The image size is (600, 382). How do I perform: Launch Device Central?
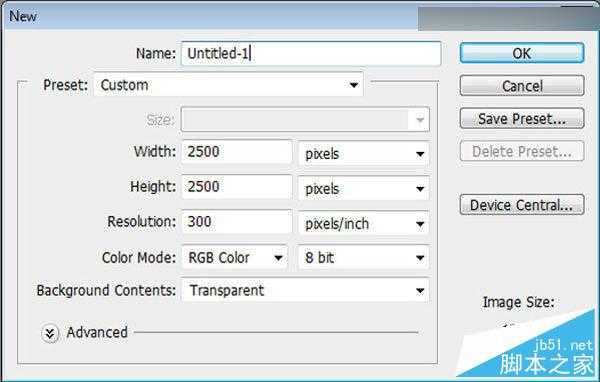(x=522, y=205)
